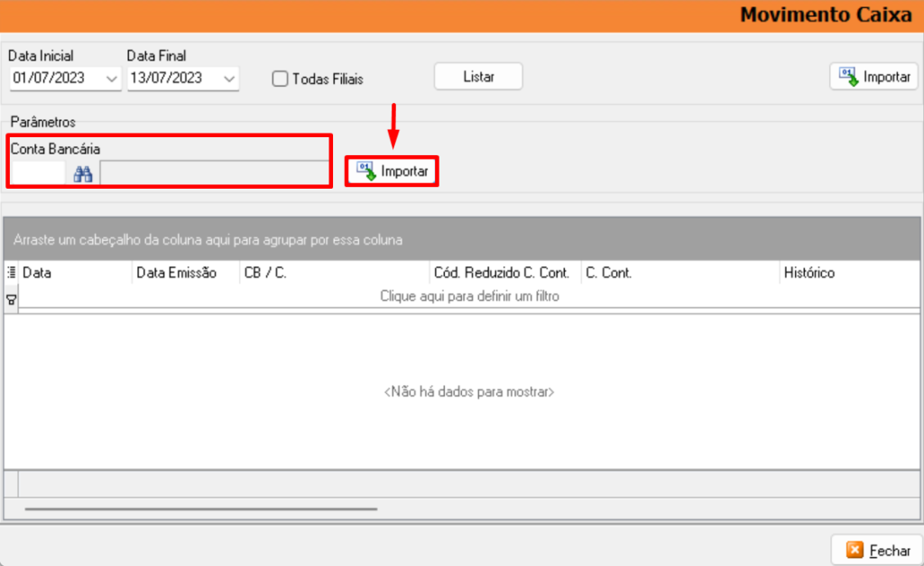
Task: Sort by the Data column header
Action: [x=75, y=273]
